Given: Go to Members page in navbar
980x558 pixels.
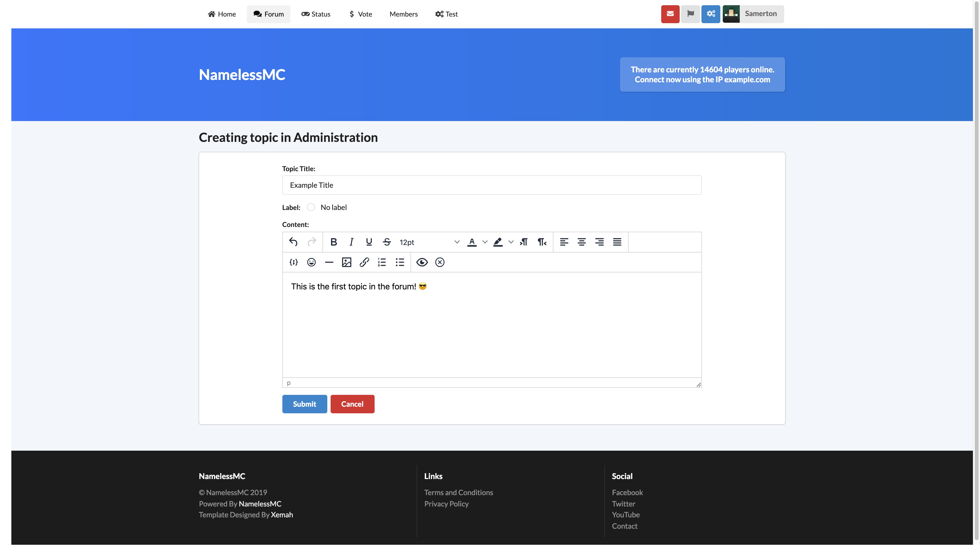Looking at the screenshot, I should [x=403, y=14].
